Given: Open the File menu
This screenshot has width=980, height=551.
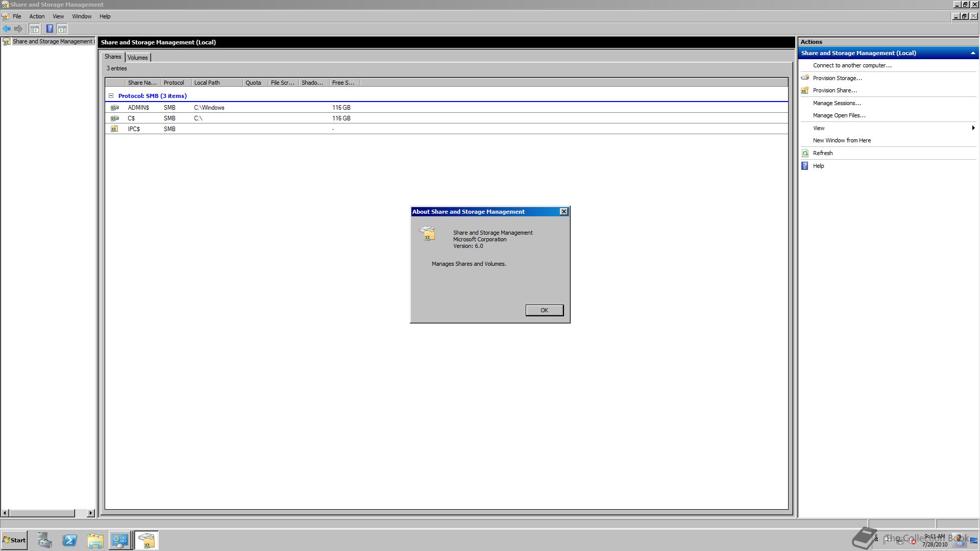Looking at the screenshot, I should pyautogui.click(x=17, y=16).
